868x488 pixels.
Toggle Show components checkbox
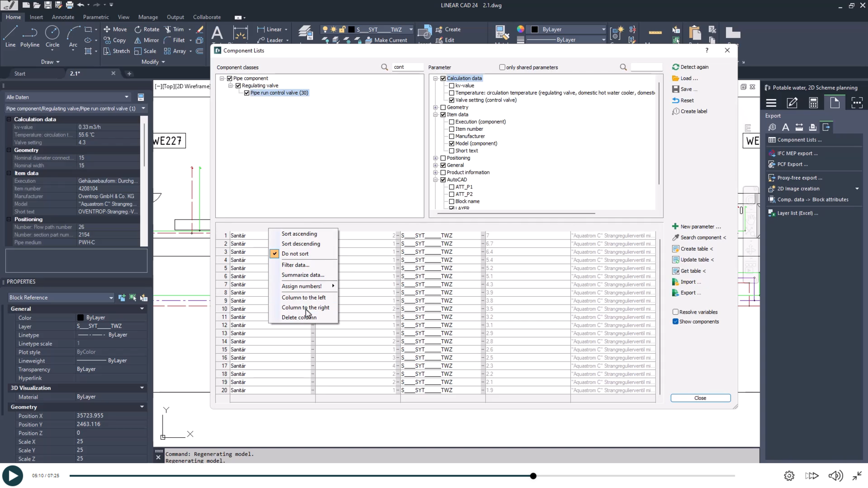pyautogui.click(x=676, y=322)
